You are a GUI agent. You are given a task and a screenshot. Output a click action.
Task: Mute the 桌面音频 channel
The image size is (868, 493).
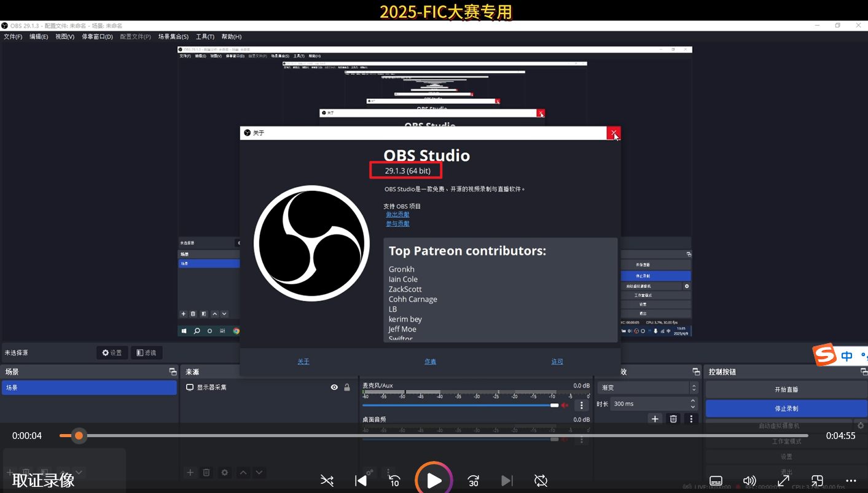click(x=565, y=439)
